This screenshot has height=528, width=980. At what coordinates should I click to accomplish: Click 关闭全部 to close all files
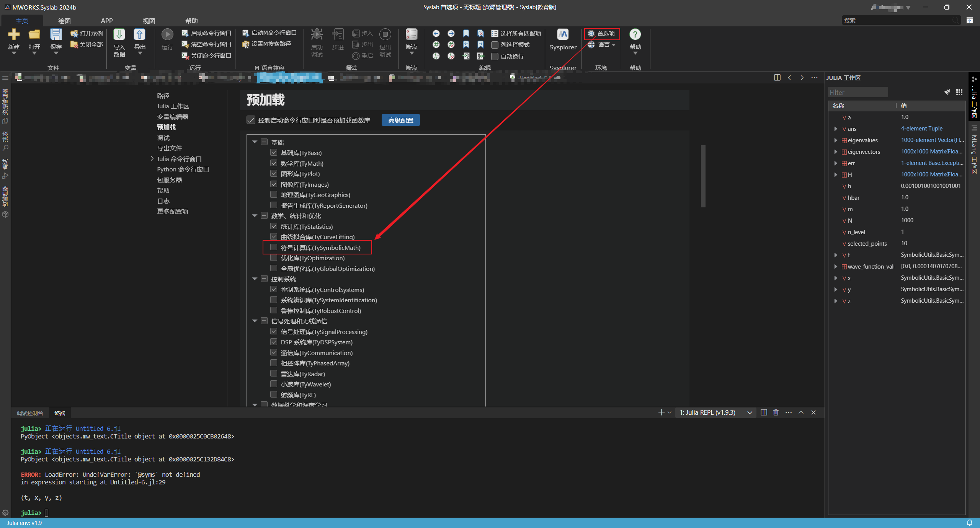[x=87, y=45]
